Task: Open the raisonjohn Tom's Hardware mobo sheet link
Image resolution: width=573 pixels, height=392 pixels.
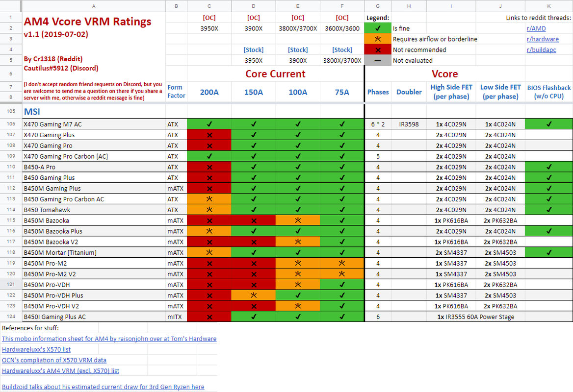Action: point(109,339)
